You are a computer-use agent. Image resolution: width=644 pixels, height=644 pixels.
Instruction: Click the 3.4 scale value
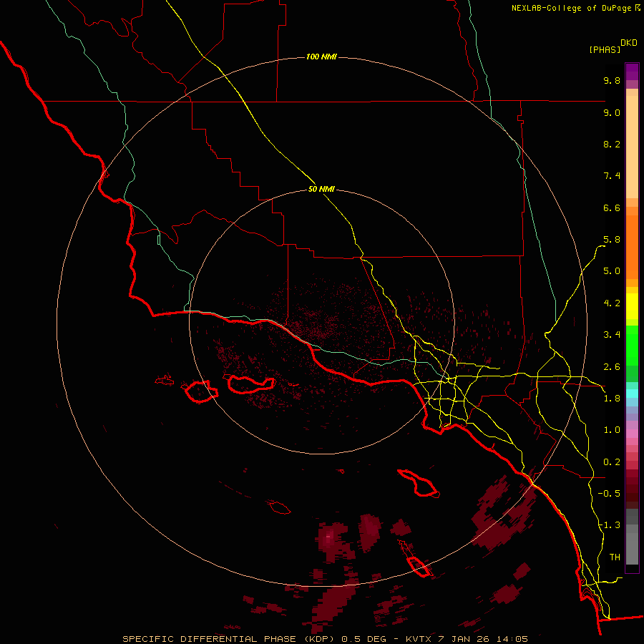coord(612,335)
